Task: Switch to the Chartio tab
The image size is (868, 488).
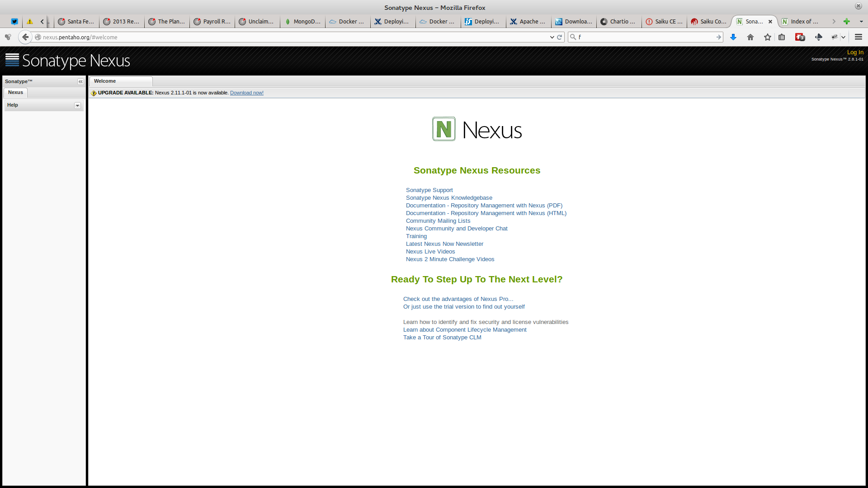Action: [619, 21]
